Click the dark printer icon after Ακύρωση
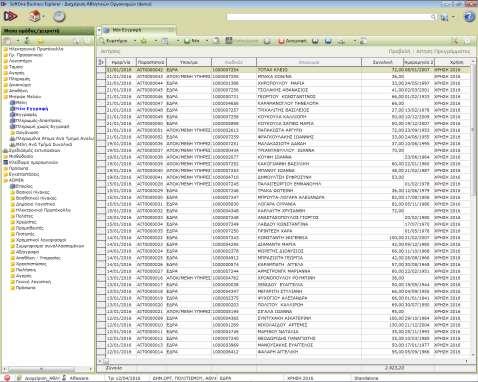The image size is (478, 382). [x=315, y=41]
